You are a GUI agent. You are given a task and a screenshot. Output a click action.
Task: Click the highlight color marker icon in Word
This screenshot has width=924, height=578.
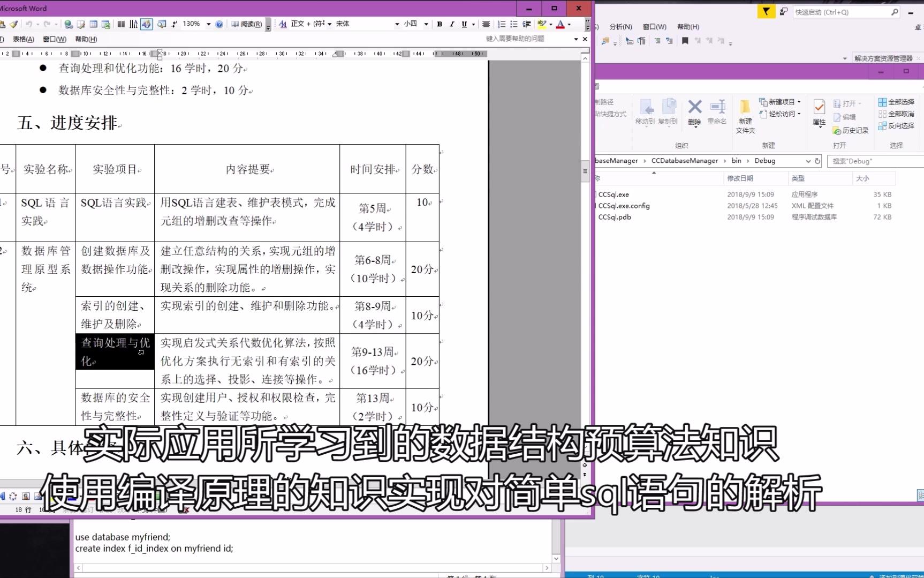[542, 24]
